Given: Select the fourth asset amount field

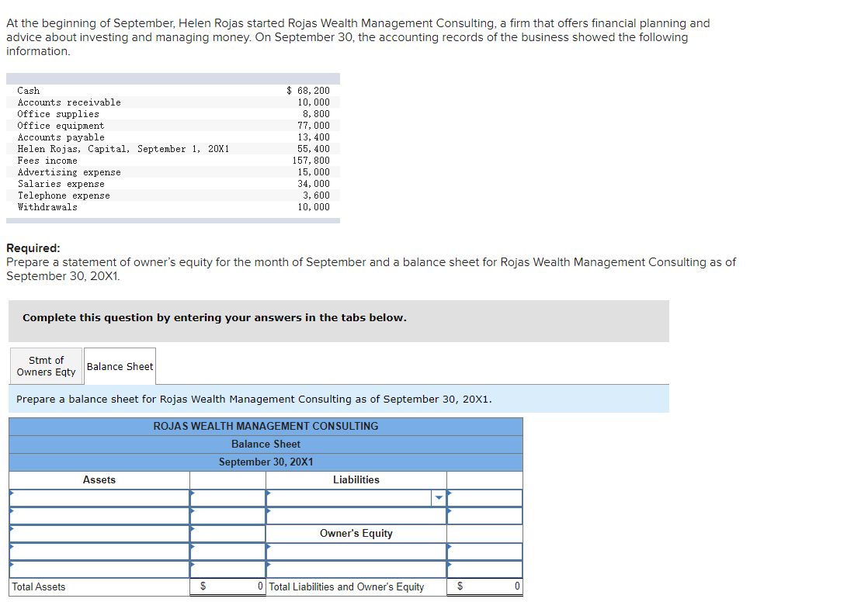Looking at the screenshot, I should 227,551.
